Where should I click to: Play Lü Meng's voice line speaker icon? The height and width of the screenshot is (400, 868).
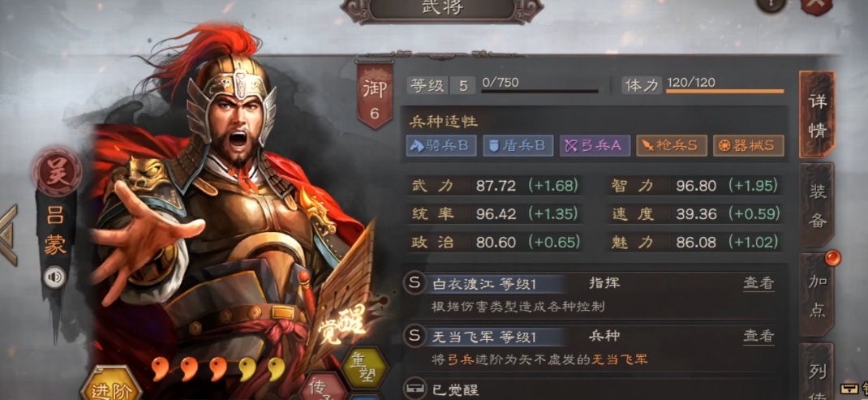point(55,277)
